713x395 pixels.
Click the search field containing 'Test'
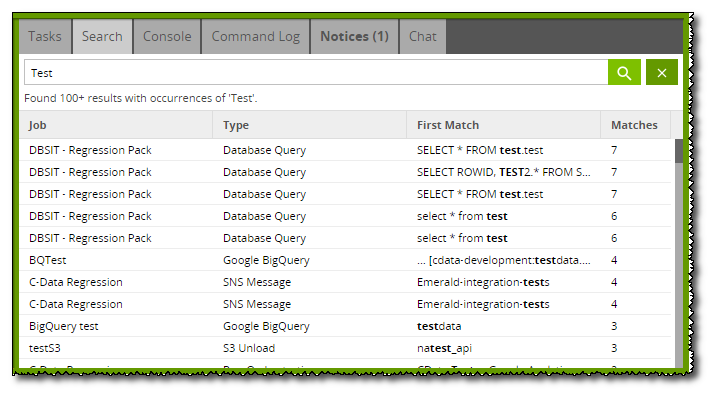coord(316,72)
